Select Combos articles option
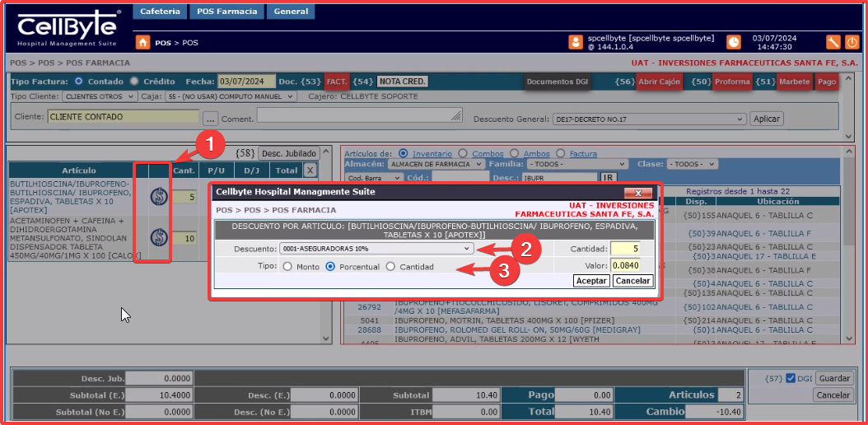 (x=463, y=153)
